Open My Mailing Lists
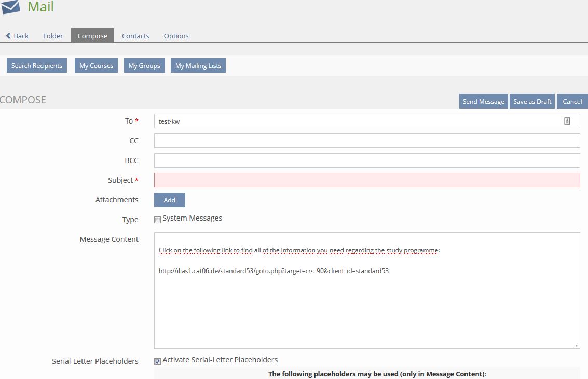 (198, 66)
